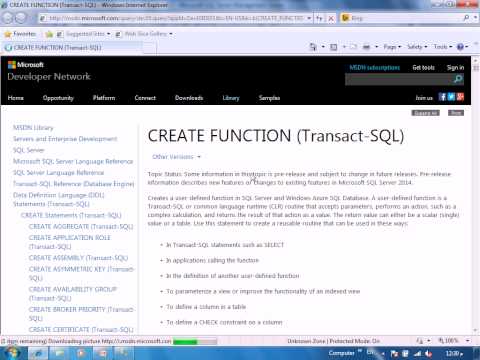Click the green page loading progress bar

(x=195, y=341)
